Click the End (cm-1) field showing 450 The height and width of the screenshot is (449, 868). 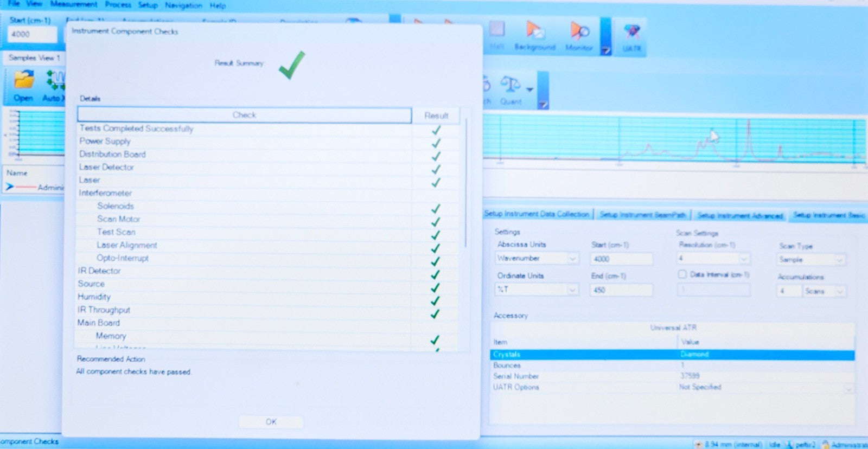pyautogui.click(x=621, y=290)
